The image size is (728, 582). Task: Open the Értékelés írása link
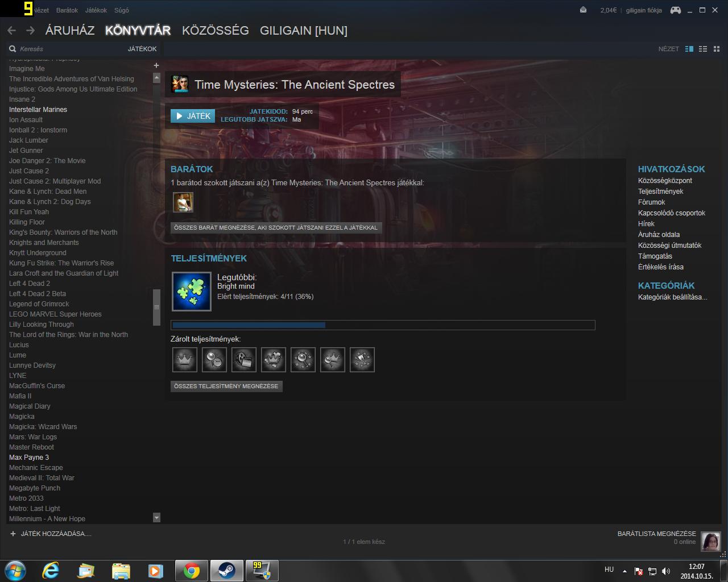click(x=660, y=267)
